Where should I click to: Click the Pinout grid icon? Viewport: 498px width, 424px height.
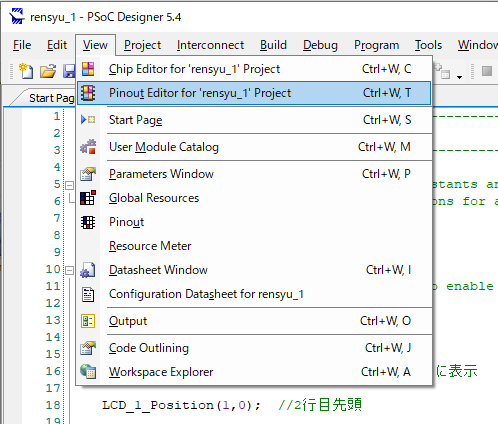[x=88, y=222]
